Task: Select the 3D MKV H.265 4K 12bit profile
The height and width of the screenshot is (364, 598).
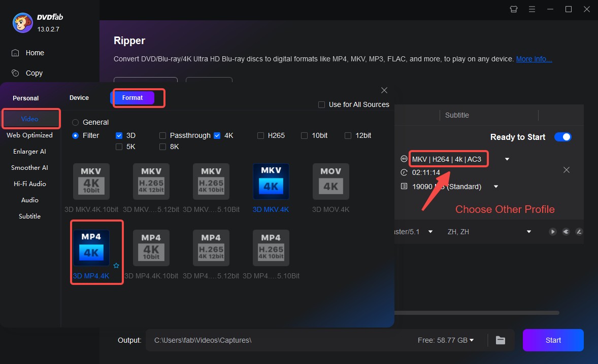Action: (x=151, y=181)
